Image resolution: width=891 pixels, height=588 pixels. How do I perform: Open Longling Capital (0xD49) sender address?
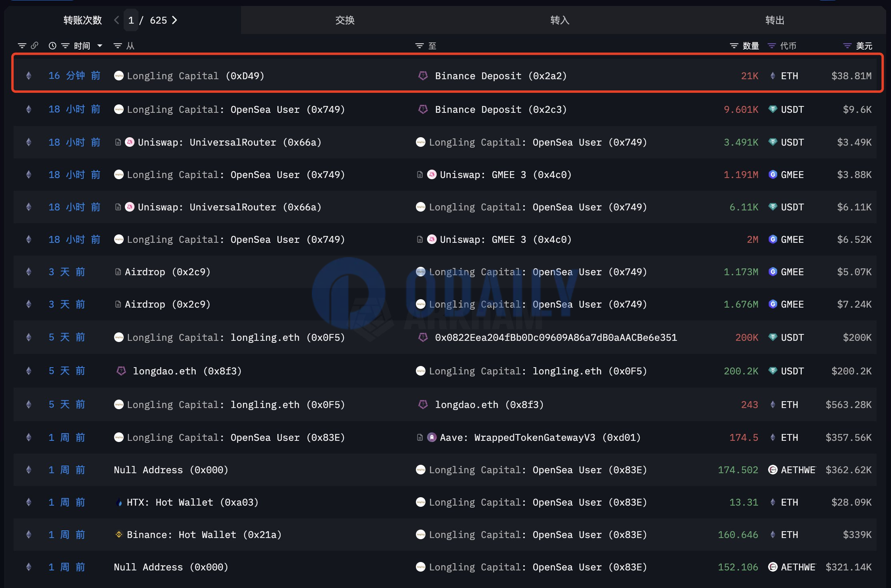(195, 76)
